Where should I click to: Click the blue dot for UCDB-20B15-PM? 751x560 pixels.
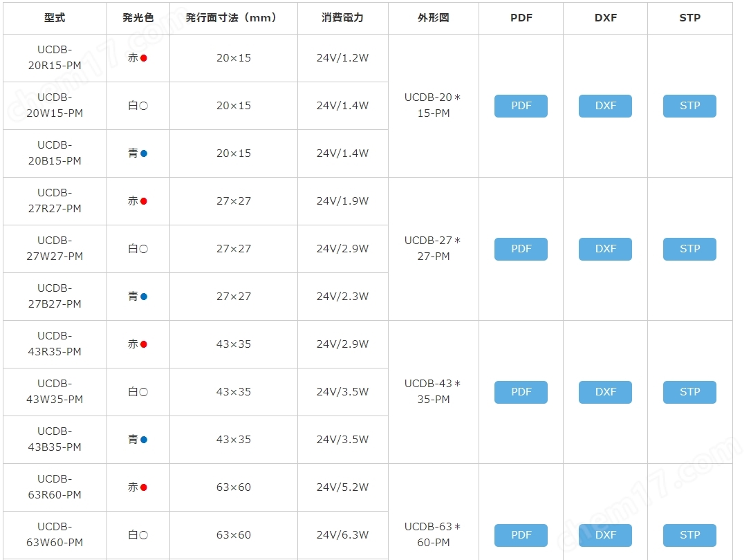(144, 153)
